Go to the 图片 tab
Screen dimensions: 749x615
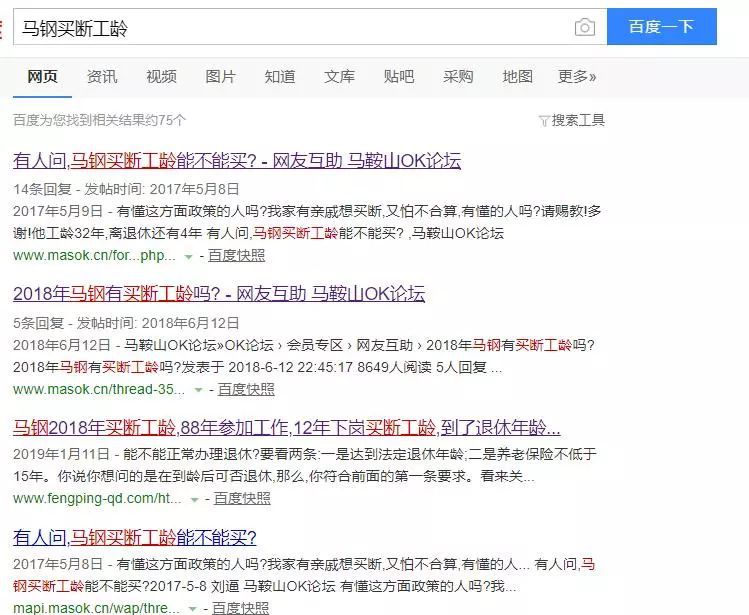(221, 76)
